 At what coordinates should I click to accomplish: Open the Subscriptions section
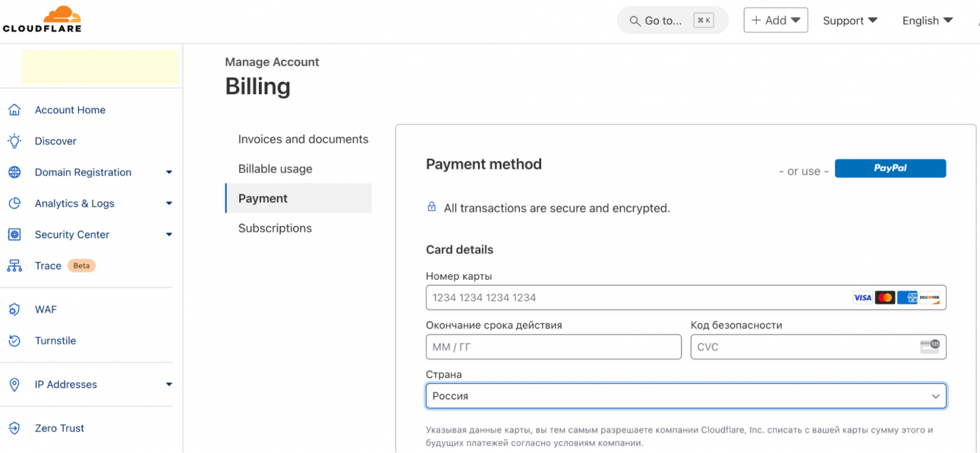click(275, 228)
